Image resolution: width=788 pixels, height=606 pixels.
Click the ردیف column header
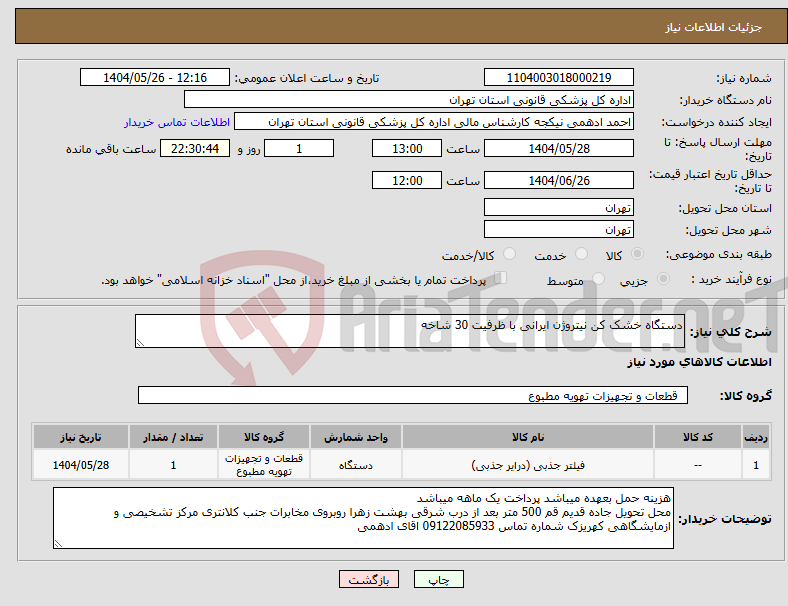point(756,437)
